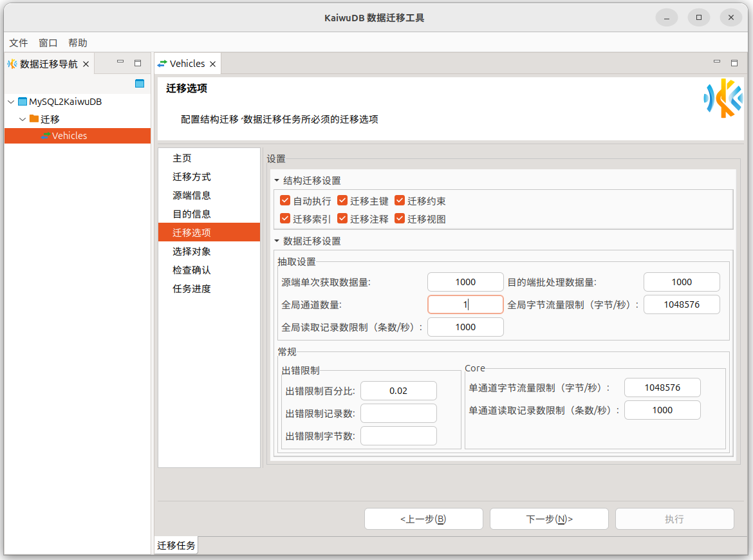Go to the 选择对象 step in sidebar
753x560 pixels.
click(x=192, y=252)
